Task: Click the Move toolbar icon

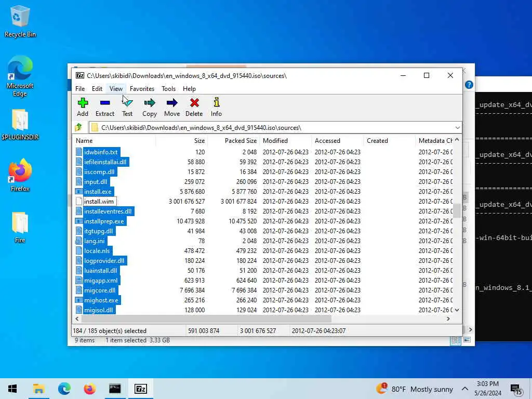Action: coord(172,107)
